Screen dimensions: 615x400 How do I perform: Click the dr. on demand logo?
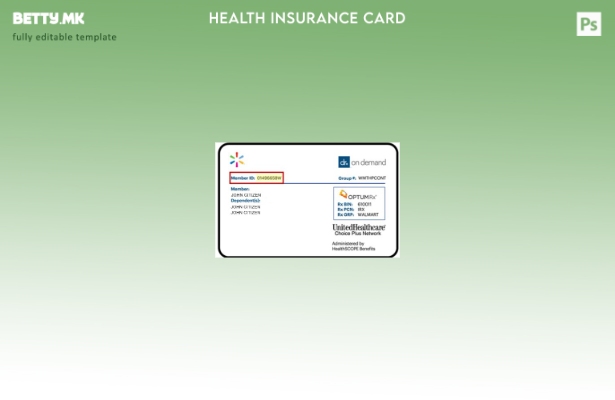[361, 162]
